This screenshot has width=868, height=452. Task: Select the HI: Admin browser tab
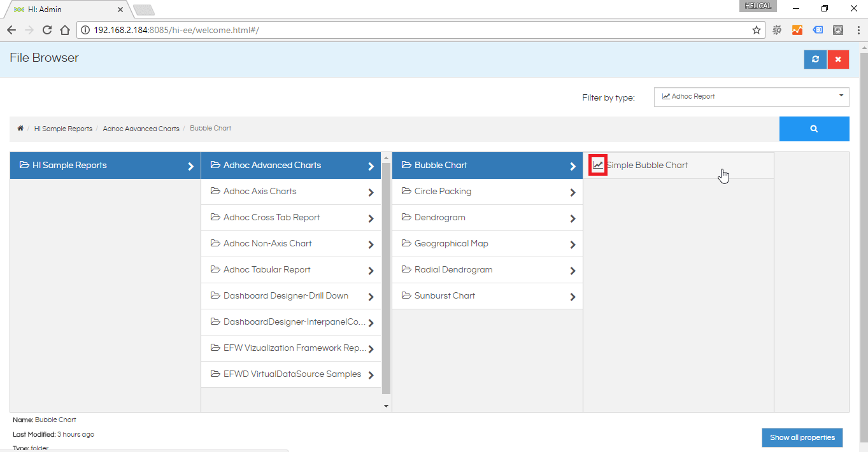pos(67,9)
